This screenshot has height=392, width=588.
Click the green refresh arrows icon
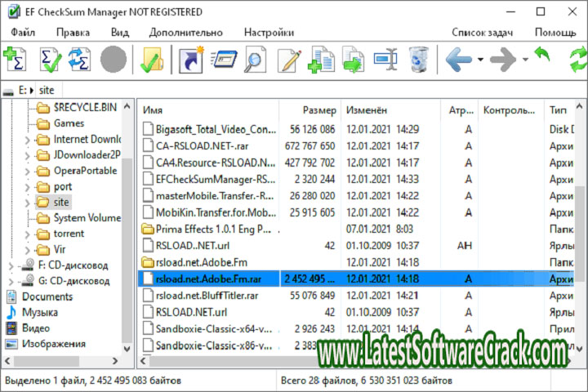[x=578, y=60]
